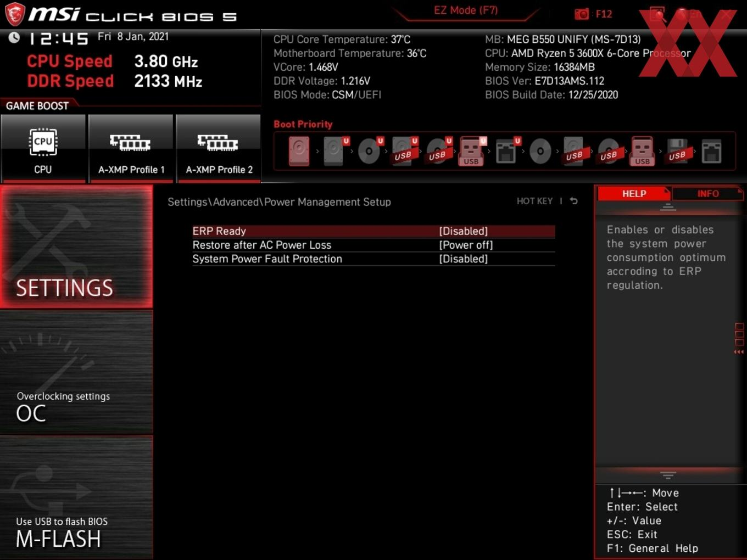
Task: Switch to the HELP tab
Action: tap(634, 193)
